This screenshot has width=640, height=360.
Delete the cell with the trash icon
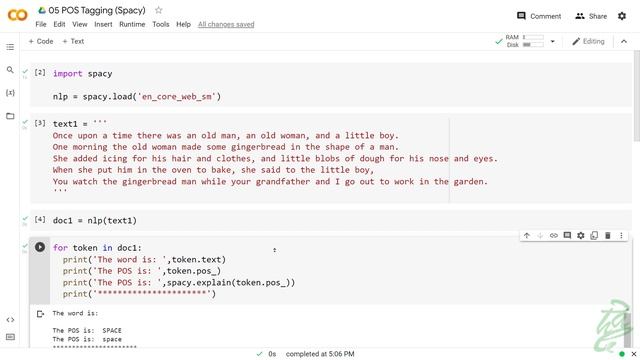coord(607,236)
